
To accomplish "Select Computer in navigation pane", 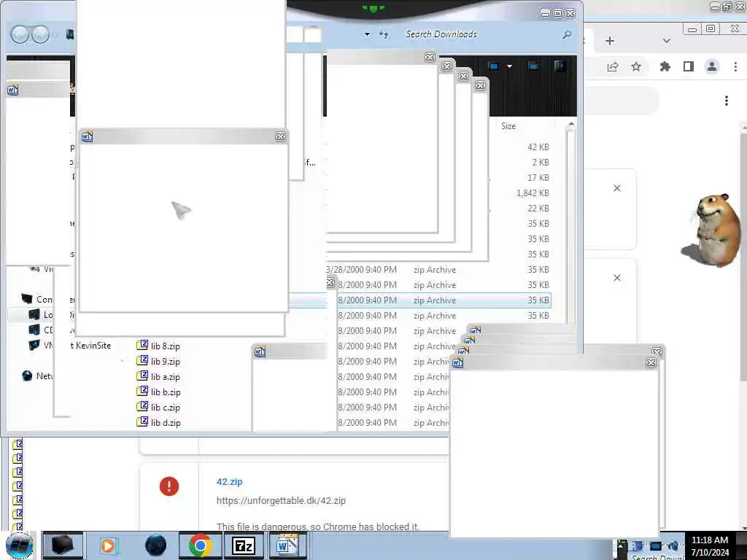I will pyautogui.click(x=37, y=299).
